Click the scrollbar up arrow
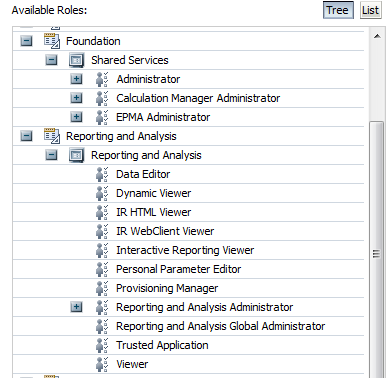Viewport: 392px width, 378px height. click(377, 36)
